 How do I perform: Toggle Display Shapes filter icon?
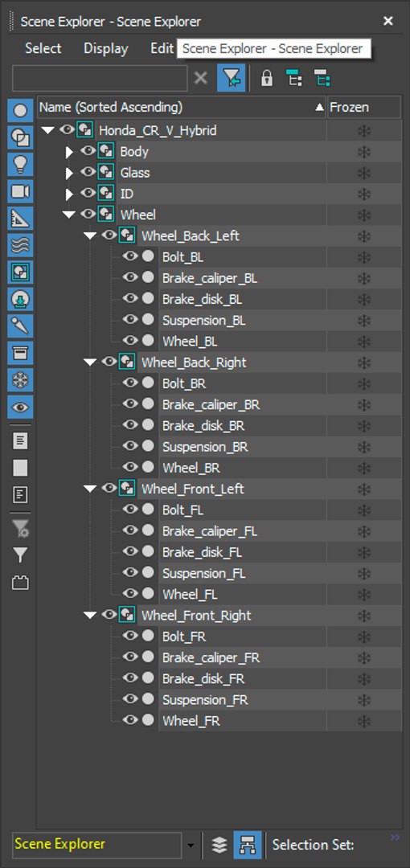(x=21, y=137)
